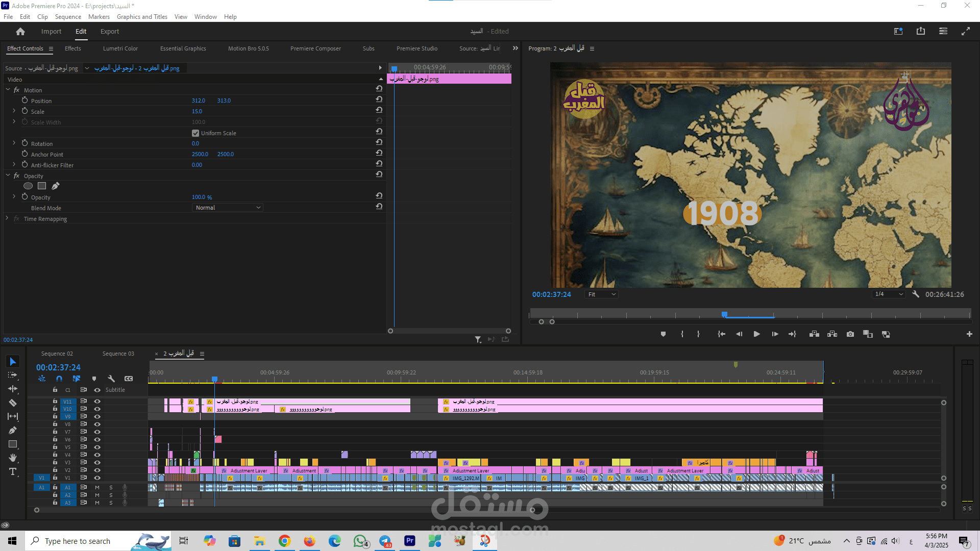Select the Pen tool in timeline tools
Screen dimensions: 980x551
(13, 430)
